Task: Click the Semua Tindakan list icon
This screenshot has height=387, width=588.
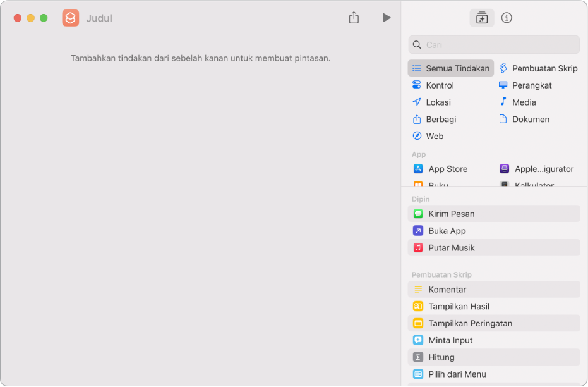Action: pyautogui.click(x=417, y=68)
